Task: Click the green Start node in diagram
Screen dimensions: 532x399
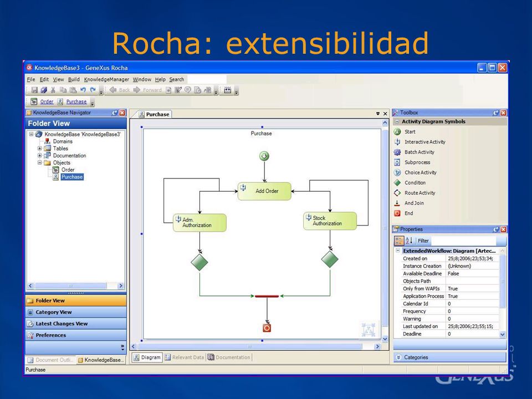Action: (264, 156)
